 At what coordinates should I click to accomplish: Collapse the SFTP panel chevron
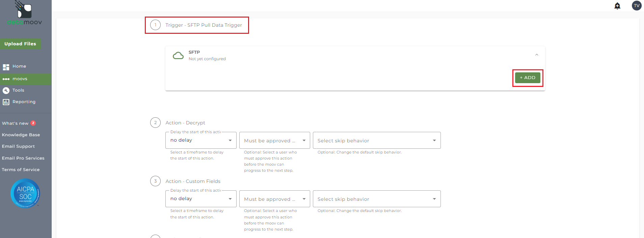click(x=537, y=55)
